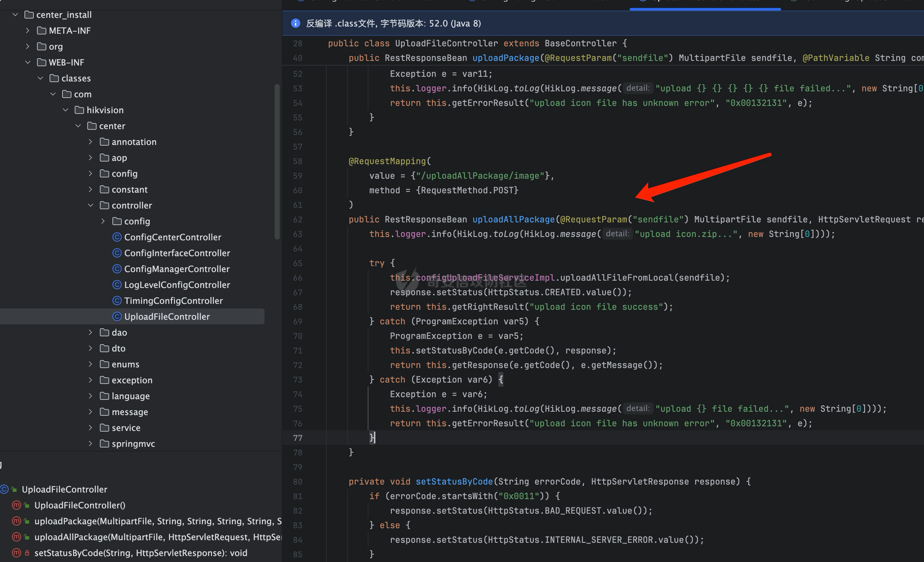Click BaseController in class declaration
This screenshot has width=924, height=562.
click(x=580, y=43)
